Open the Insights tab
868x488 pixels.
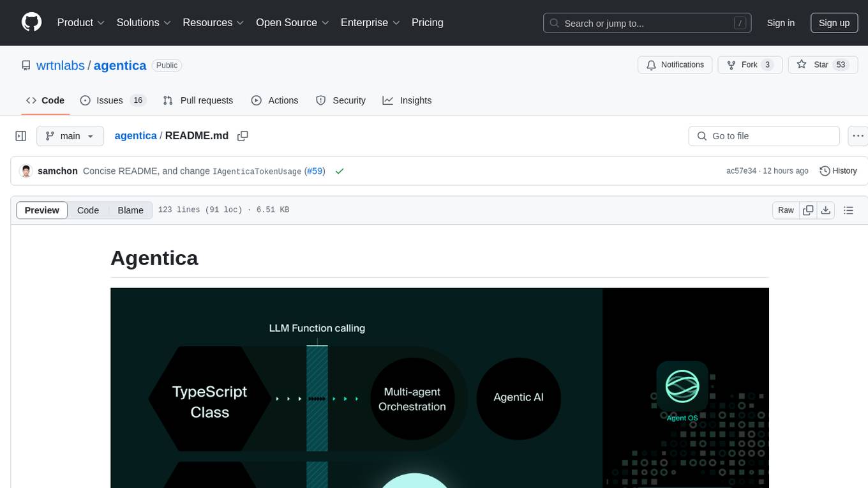pyautogui.click(x=407, y=100)
